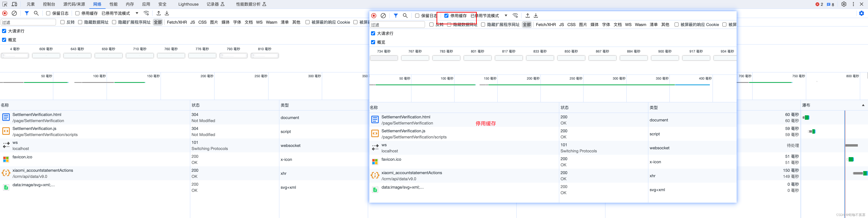Click the 700 毫秒 mark on timeline
868x218 pixels.
pos(745,76)
